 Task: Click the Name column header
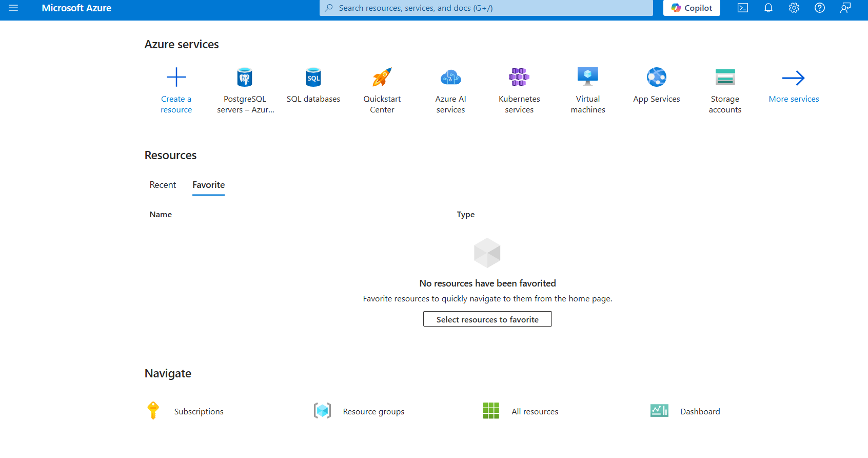coord(161,215)
